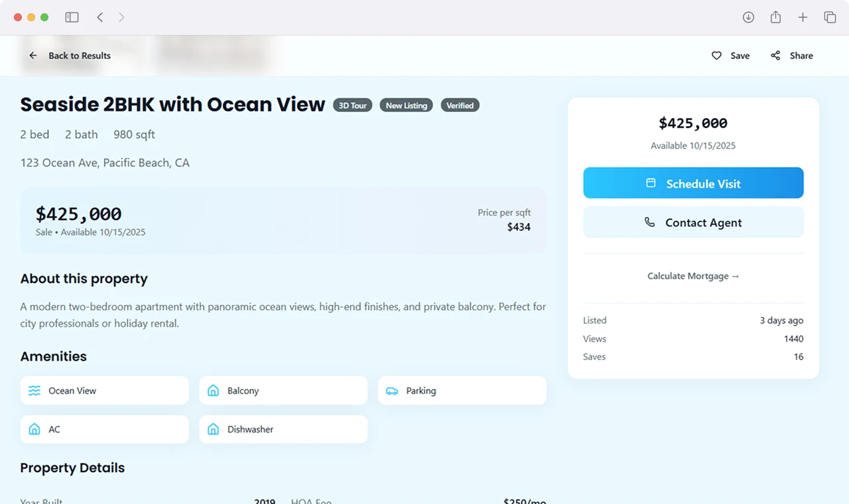Screen dimensions: 849x504
Task: Click the back arrow beside Back to Results
Action: pos(33,56)
